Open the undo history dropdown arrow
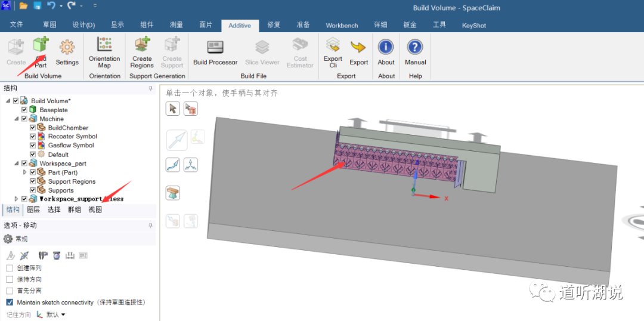This screenshot has width=644, height=321. [61, 6]
